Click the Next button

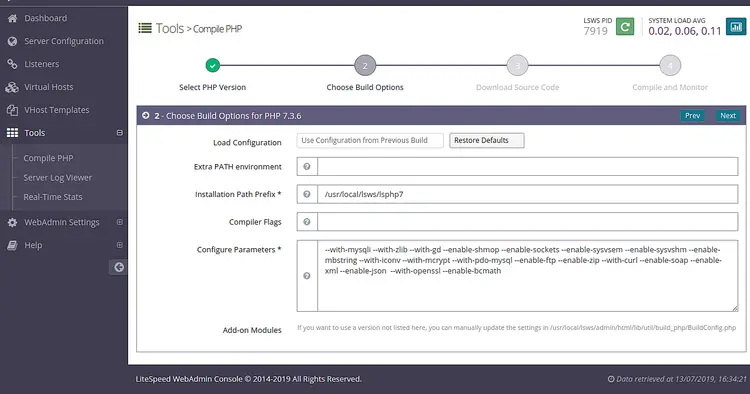(728, 116)
